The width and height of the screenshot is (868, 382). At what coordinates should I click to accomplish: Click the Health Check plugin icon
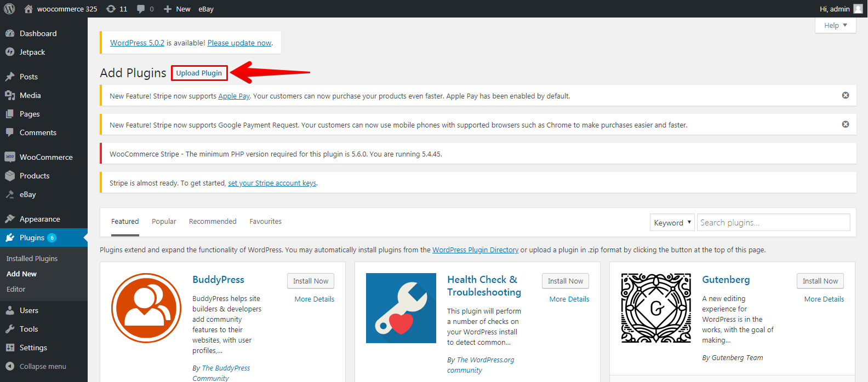[x=401, y=308]
